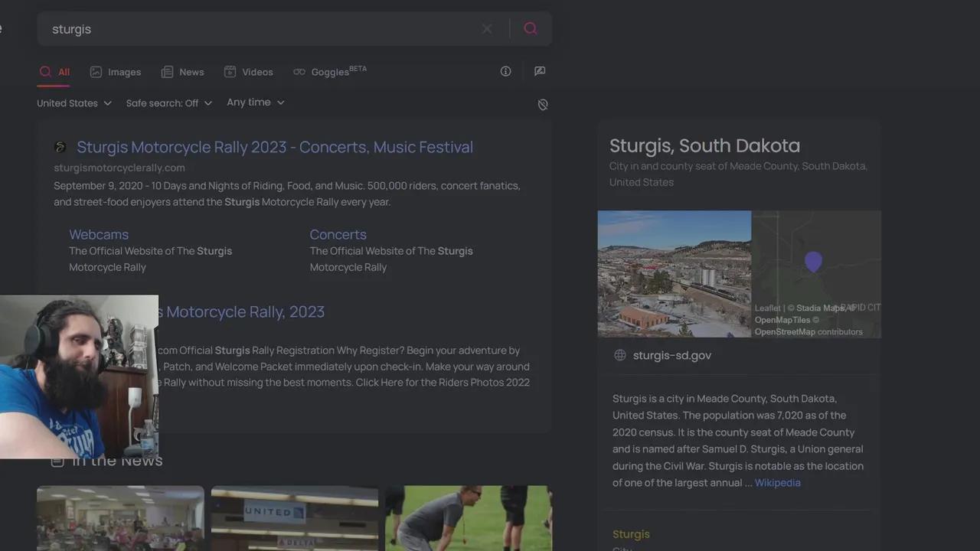Open the OpenStreetMap contributors link
The width and height of the screenshot is (980, 551).
(785, 332)
